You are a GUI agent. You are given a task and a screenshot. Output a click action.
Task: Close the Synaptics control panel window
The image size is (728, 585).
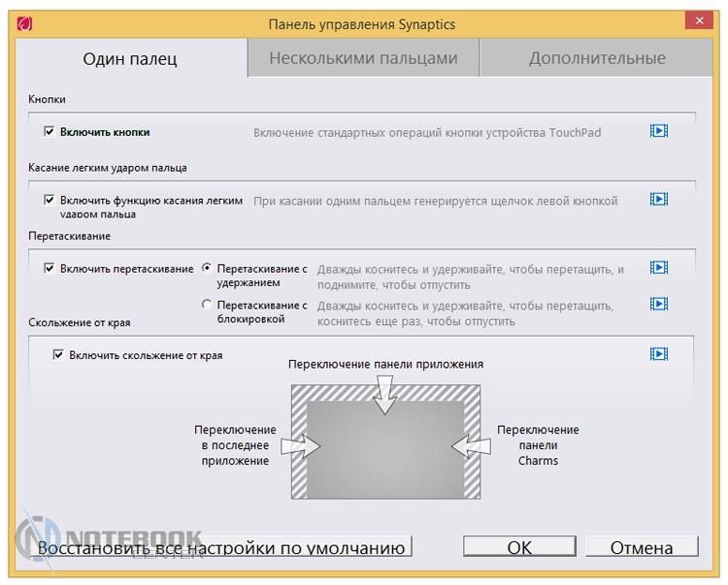[699, 20]
